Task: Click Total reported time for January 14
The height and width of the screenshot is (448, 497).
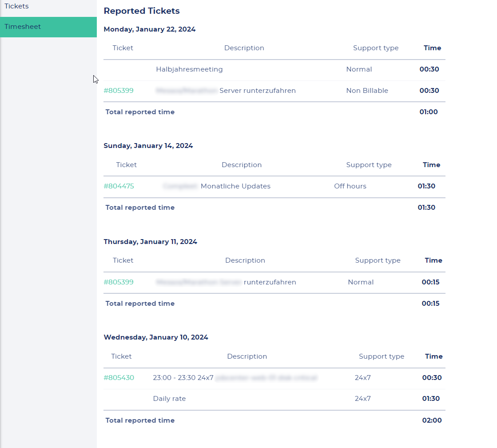Action: point(140,207)
